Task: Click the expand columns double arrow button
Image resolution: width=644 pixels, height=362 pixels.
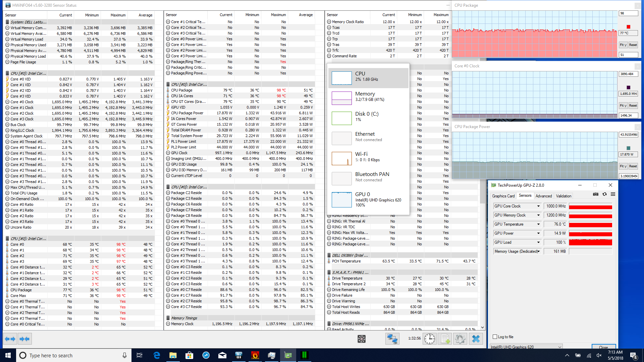Action: [x=10, y=339]
